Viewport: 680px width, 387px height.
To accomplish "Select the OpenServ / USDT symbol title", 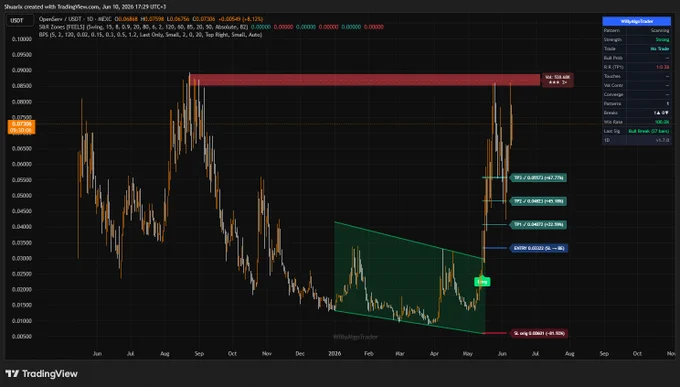I will 75,19.
